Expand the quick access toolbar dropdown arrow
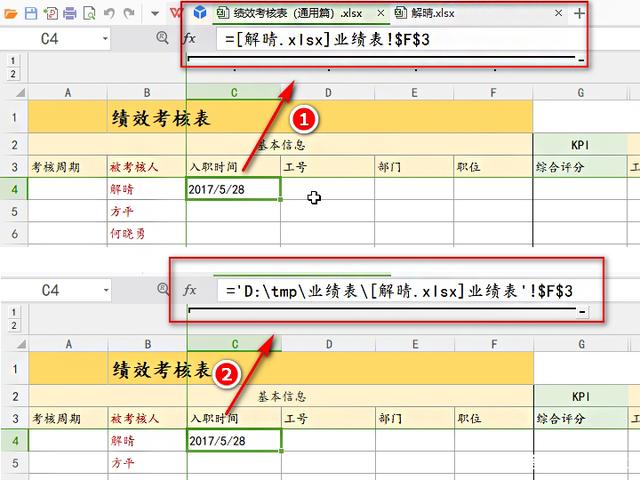 pos(155,13)
